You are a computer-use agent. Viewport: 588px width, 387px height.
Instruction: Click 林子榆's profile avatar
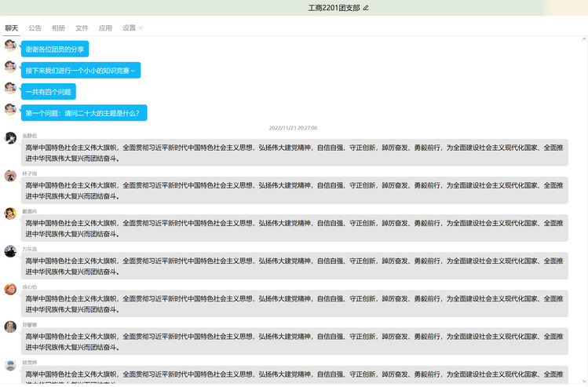10,176
